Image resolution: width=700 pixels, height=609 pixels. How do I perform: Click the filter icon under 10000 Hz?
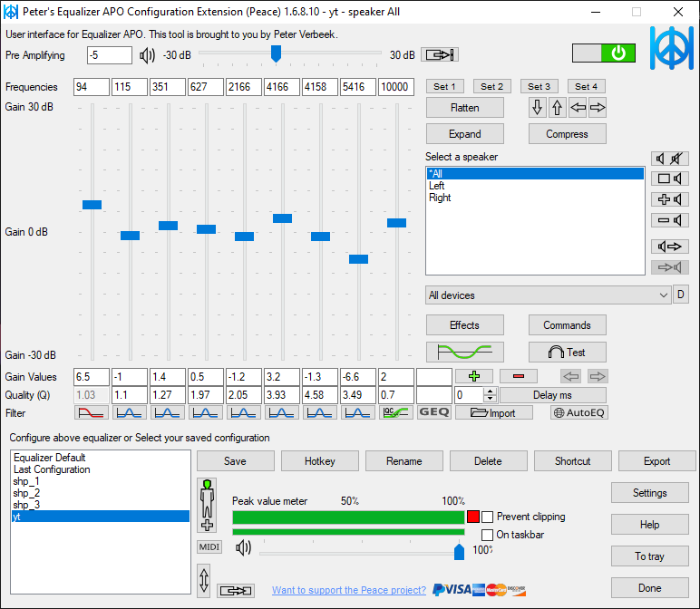(396, 412)
